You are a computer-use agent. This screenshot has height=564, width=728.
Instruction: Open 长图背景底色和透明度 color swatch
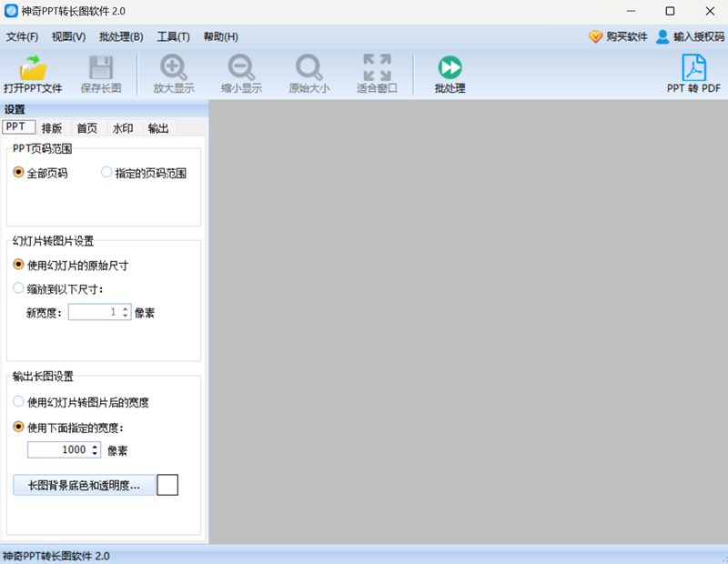pyautogui.click(x=167, y=485)
